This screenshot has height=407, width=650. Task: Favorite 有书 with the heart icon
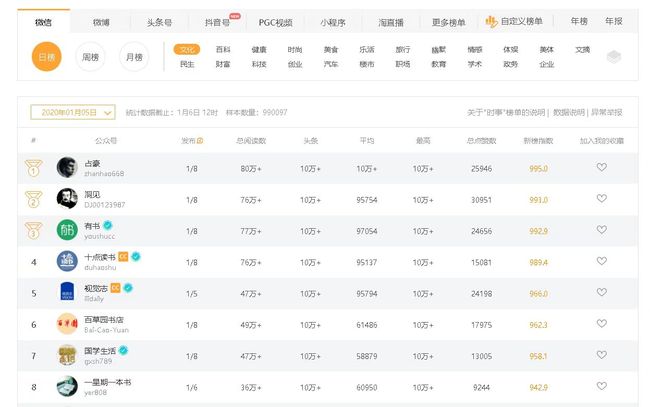click(x=601, y=230)
